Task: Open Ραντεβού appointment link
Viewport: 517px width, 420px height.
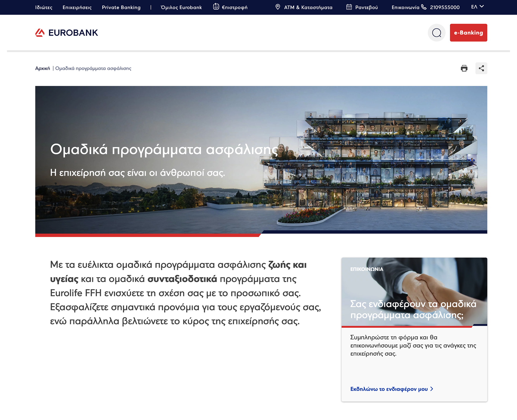Action: tap(366, 7)
